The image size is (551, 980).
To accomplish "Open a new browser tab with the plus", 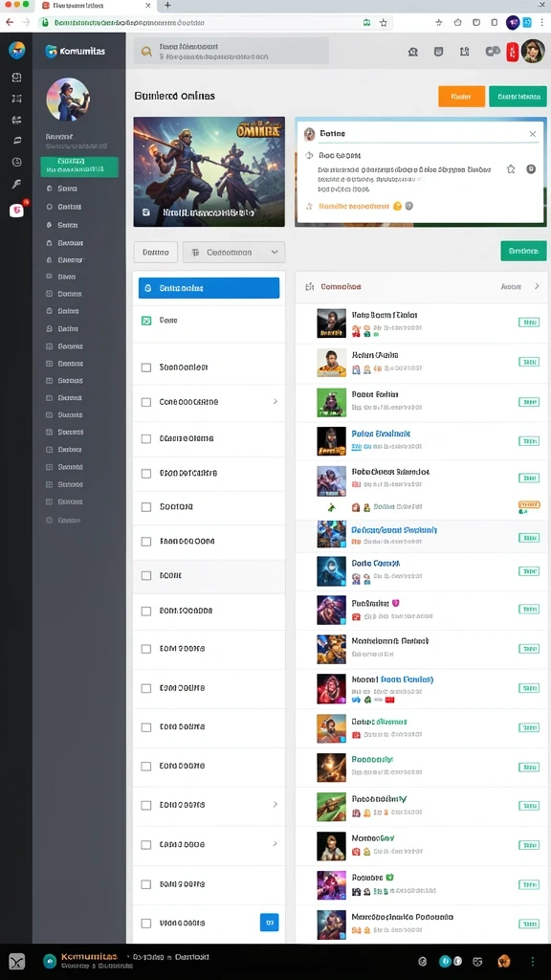I will 167,5.
